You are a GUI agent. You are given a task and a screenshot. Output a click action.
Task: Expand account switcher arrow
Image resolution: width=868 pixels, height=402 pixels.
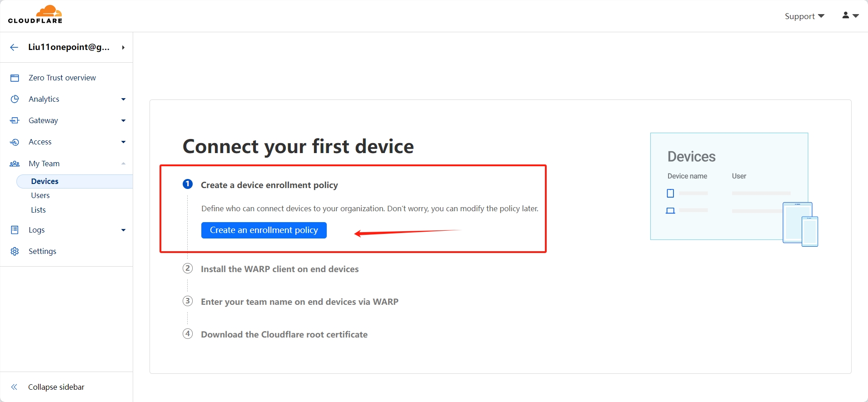click(x=123, y=47)
